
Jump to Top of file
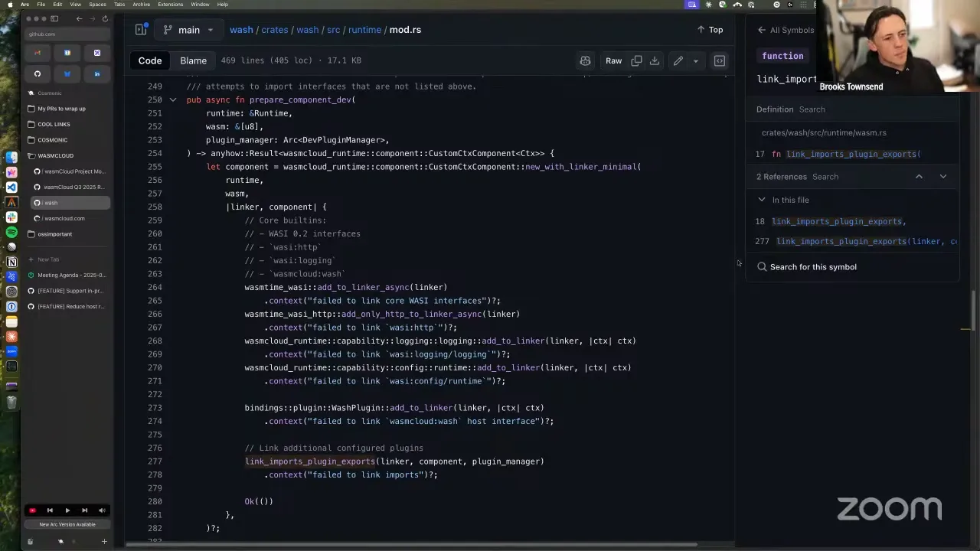[x=710, y=30]
